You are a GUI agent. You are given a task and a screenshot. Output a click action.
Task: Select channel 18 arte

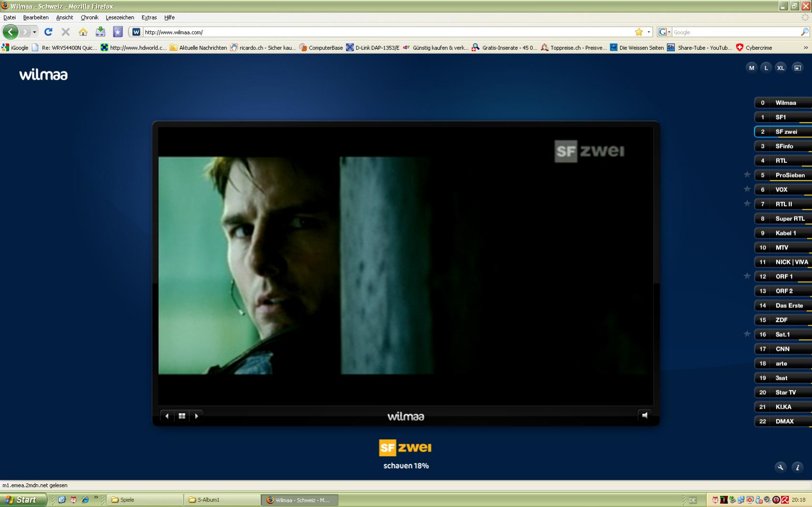click(x=783, y=363)
